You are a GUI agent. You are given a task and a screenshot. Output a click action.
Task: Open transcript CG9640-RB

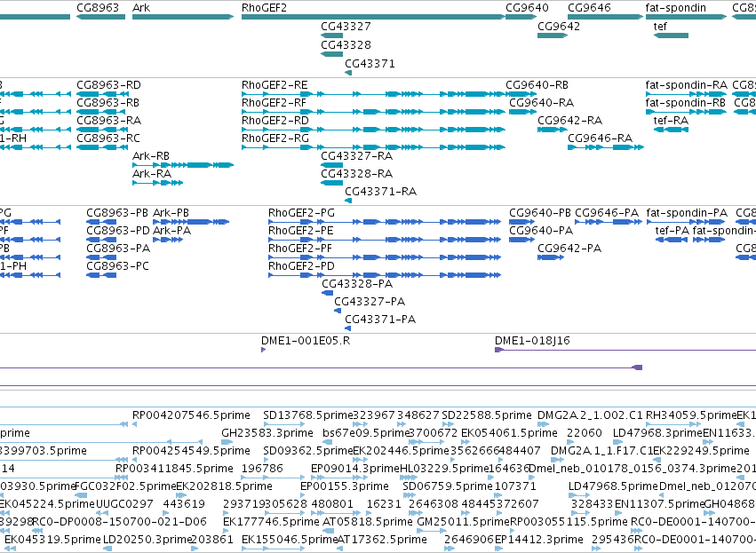pyautogui.click(x=537, y=85)
